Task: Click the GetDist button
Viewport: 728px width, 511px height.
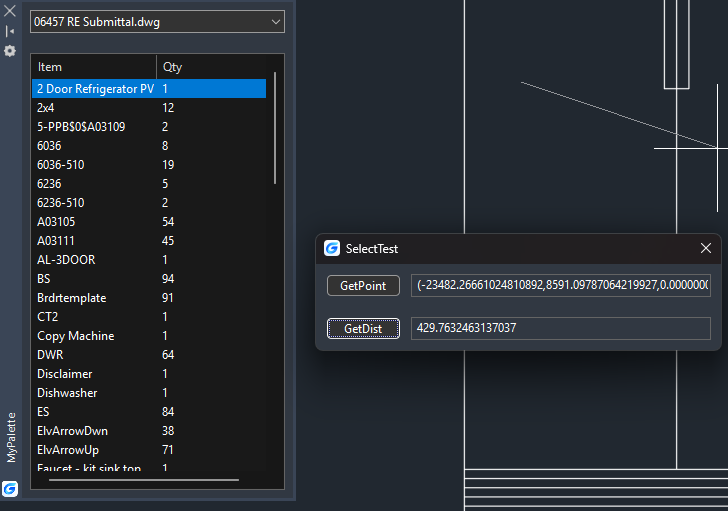Action: (363, 329)
